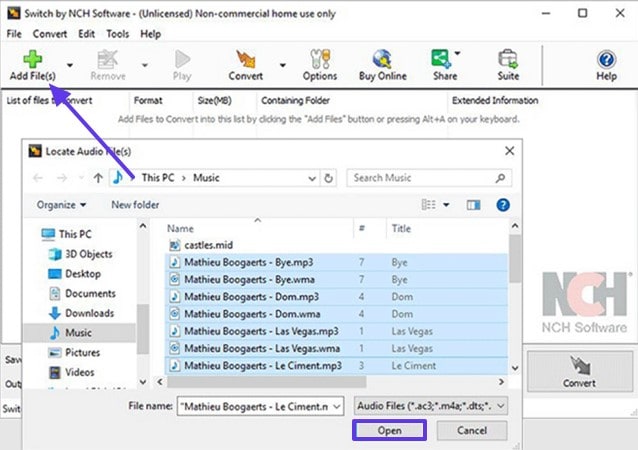638x450 pixels.
Task: Click the New folder button
Action: point(135,205)
